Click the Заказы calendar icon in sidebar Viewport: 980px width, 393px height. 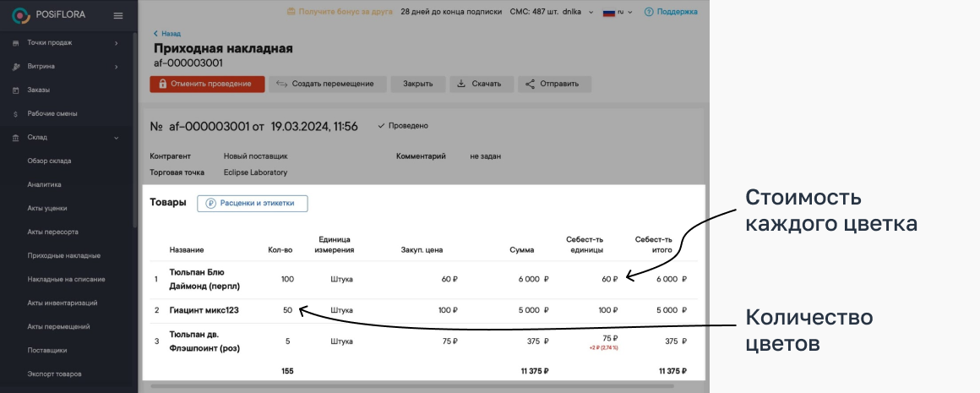(15, 90)
